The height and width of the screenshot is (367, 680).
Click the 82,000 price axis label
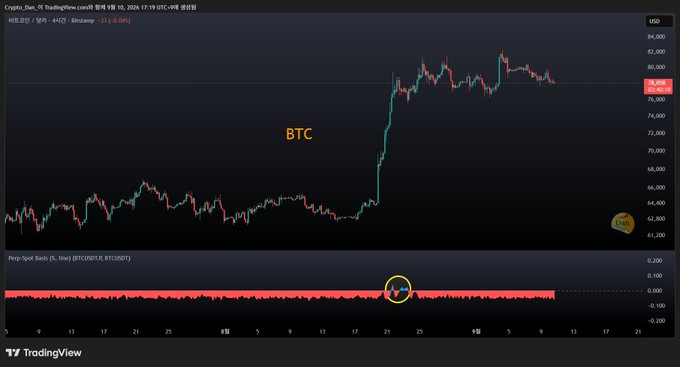click(x=656, y=52)
